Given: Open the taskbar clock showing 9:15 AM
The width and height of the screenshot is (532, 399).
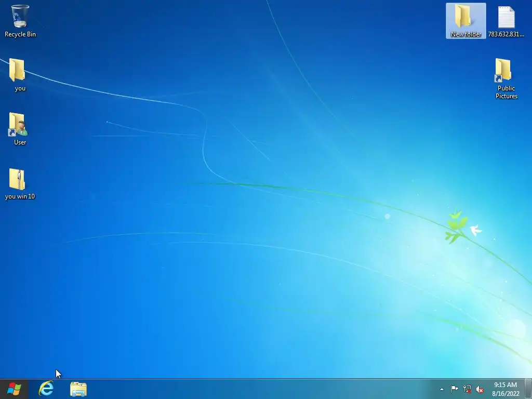Looking at the screenshot, I should (x=506, y=389).
